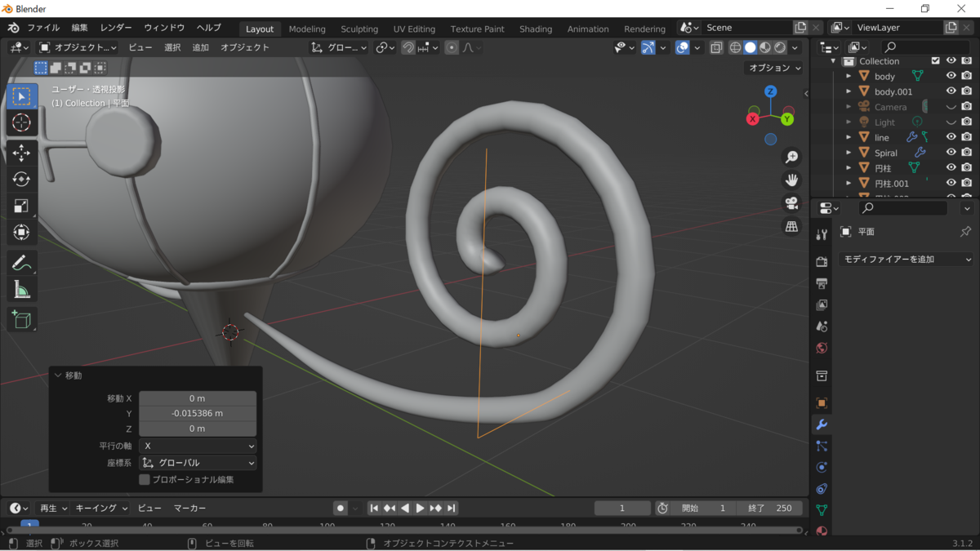Open the グロー transform orientation dropdown
This screenshot has width=980, height=551.
click(339, 47)
